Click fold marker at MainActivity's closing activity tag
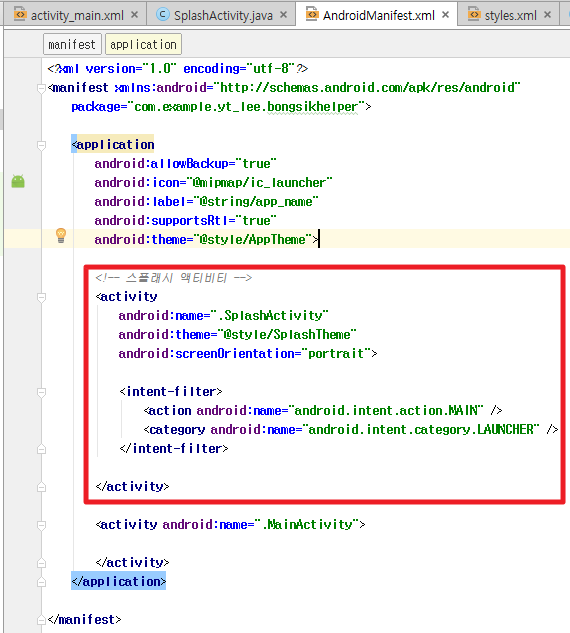This screenshot has width=570, height=633. point(41,563)
